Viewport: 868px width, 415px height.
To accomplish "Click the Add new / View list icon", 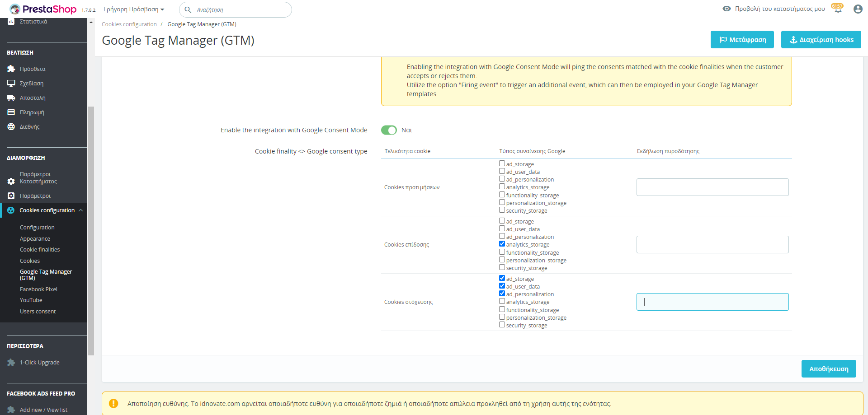I will tap(11, 410).
